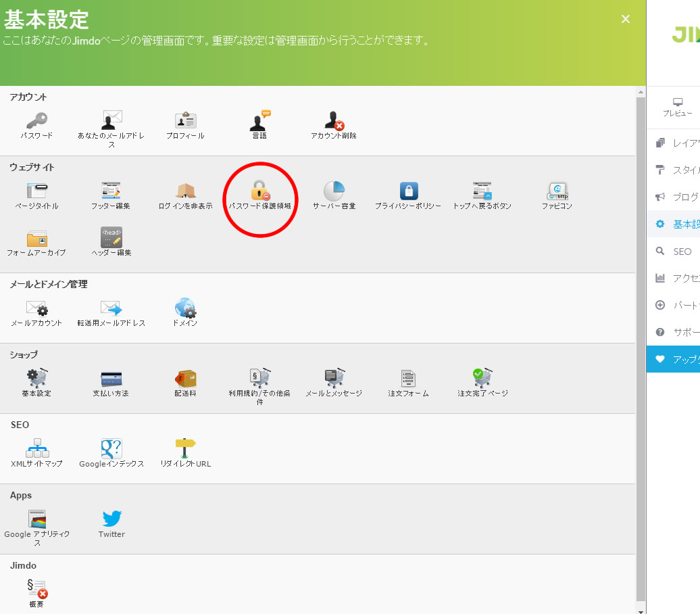This screenshot has width=700, height=614.
Task: Open 利用規約/その他条件 icon
Action: pos(260,377)
